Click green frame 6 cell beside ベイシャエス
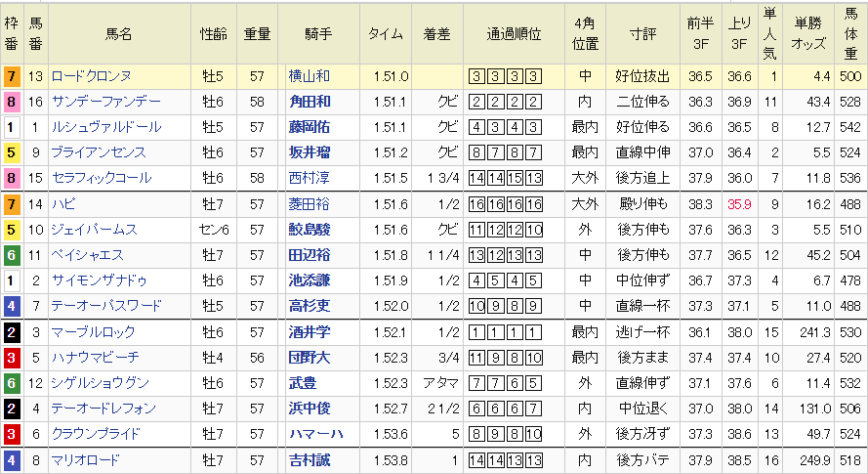 (11, 255)
